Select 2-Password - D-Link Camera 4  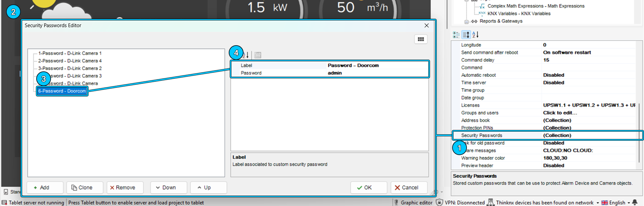coord(70,61)
